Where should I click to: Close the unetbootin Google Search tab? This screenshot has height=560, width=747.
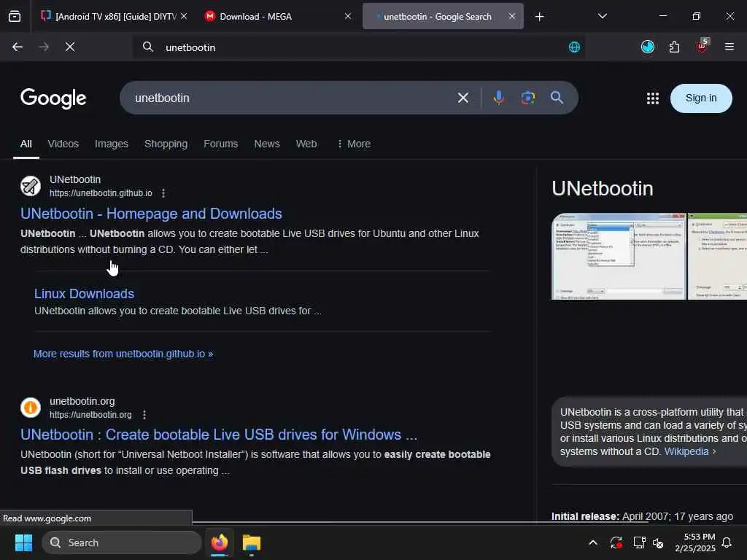pyautogui.click(x=511, y=16)
